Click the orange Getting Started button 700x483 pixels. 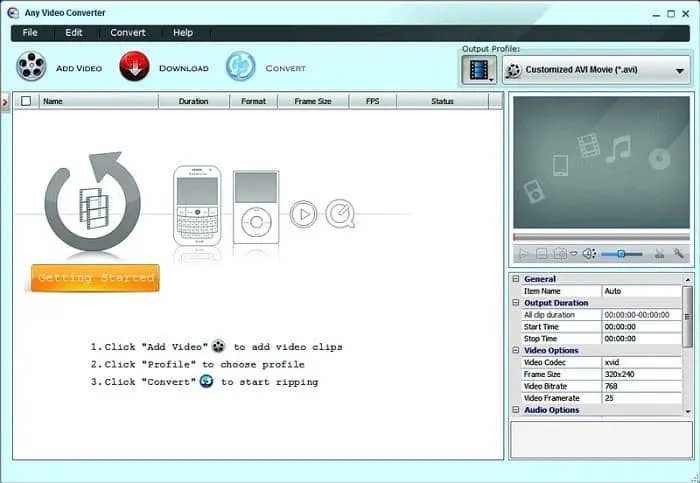tap(95, 278)
